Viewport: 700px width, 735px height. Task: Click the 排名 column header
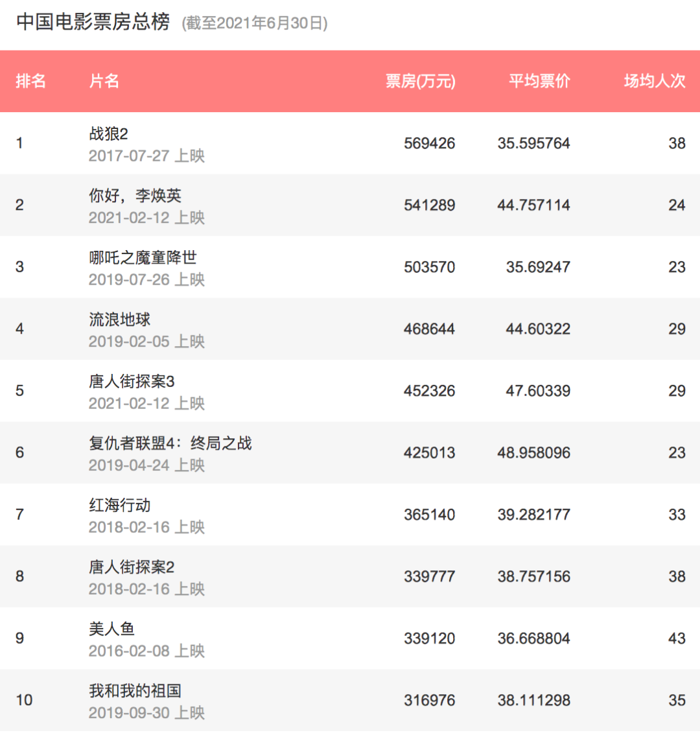click(x=31, y=81)
